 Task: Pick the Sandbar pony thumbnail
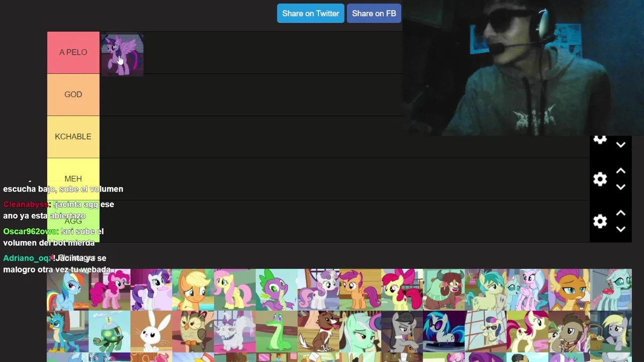[x=485, y=290]
